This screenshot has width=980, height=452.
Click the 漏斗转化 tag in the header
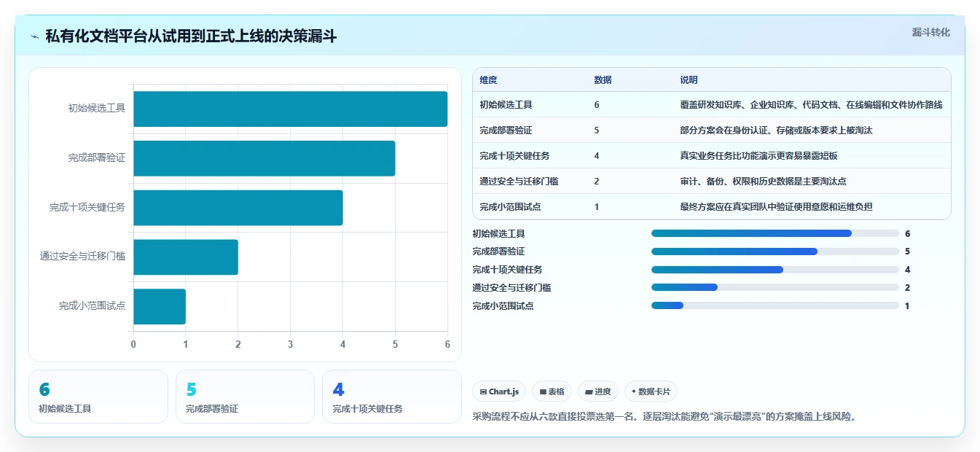tap(930, 32)
